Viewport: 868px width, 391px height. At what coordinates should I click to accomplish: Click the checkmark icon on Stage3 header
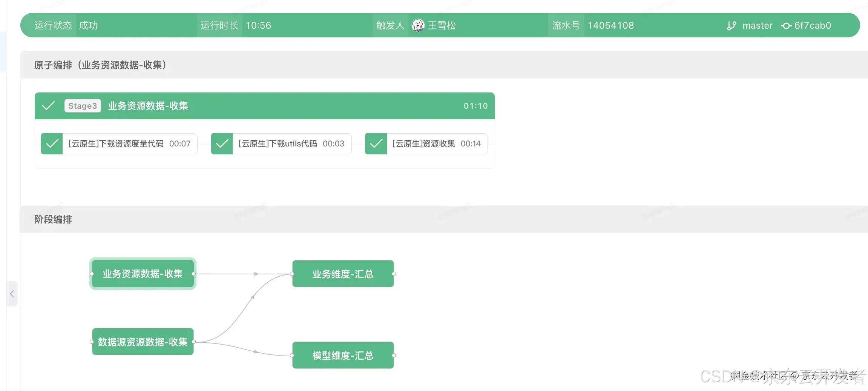48,106
